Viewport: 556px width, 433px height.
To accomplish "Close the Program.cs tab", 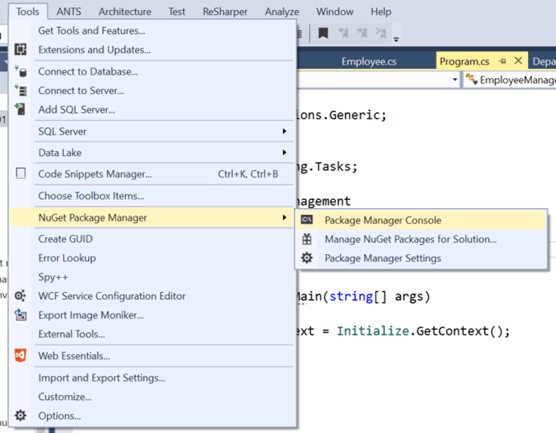I will (x=518, y=61).
